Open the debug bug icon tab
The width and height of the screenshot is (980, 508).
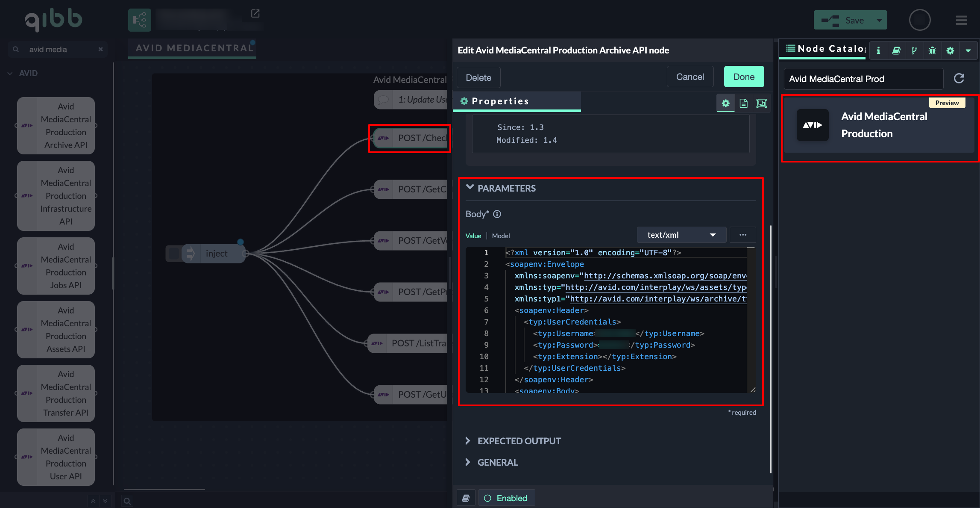932,50
